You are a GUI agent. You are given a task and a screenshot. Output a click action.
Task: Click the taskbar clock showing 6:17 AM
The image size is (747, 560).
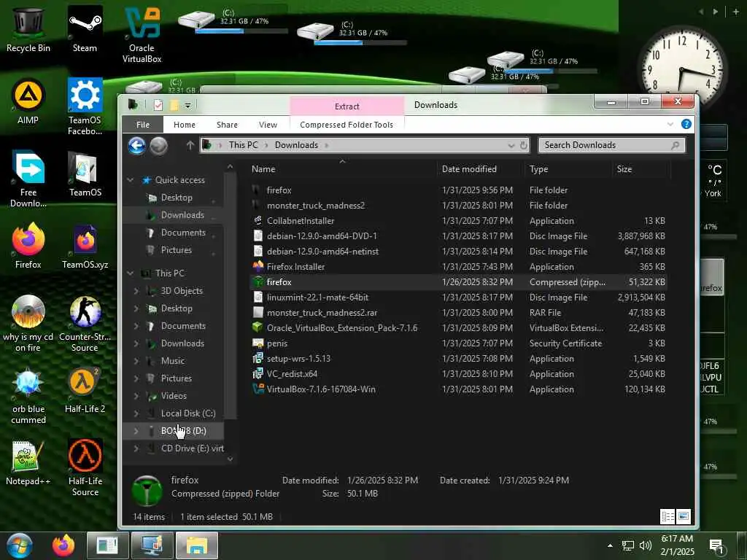(678, 545)
